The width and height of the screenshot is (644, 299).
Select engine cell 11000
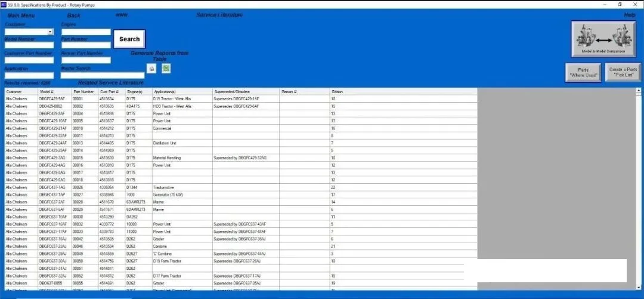(x=138, y=232)
